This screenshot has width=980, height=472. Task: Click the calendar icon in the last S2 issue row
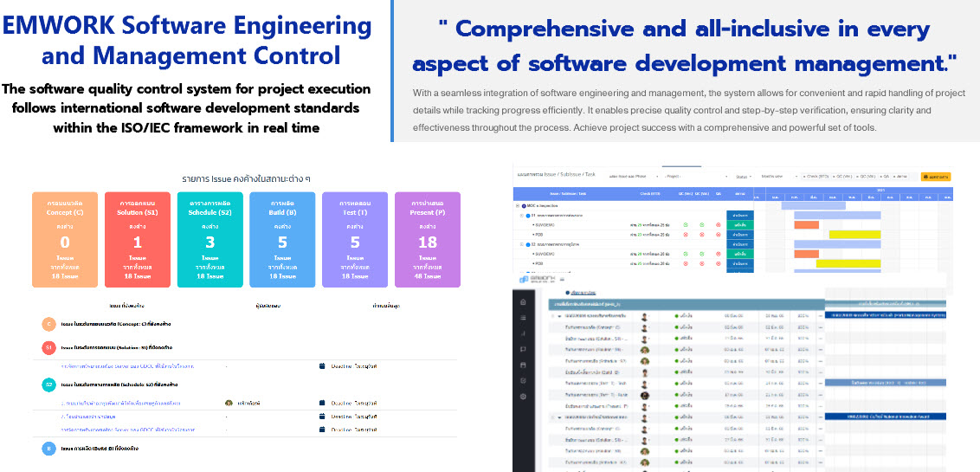[322, 430]
